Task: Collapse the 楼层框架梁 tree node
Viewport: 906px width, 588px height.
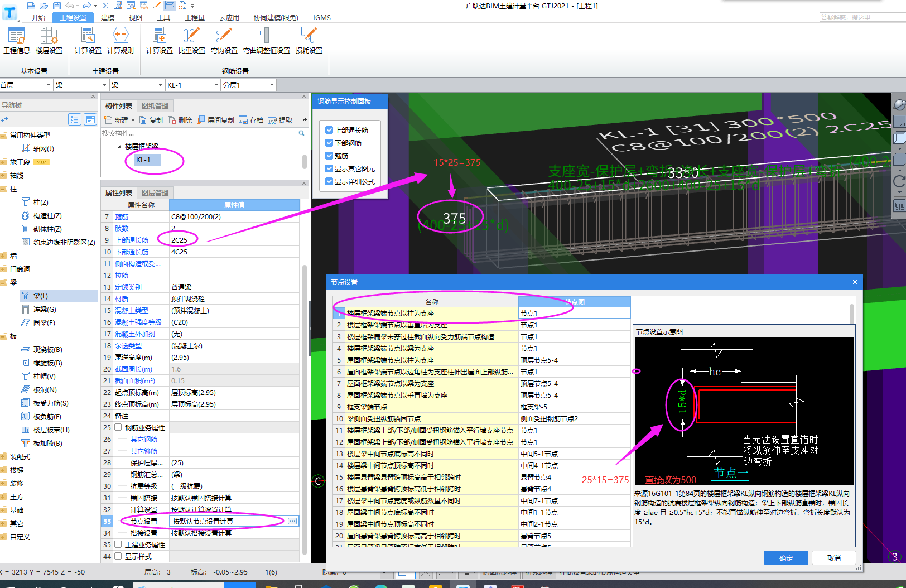Action: click(x=119, y=147)
